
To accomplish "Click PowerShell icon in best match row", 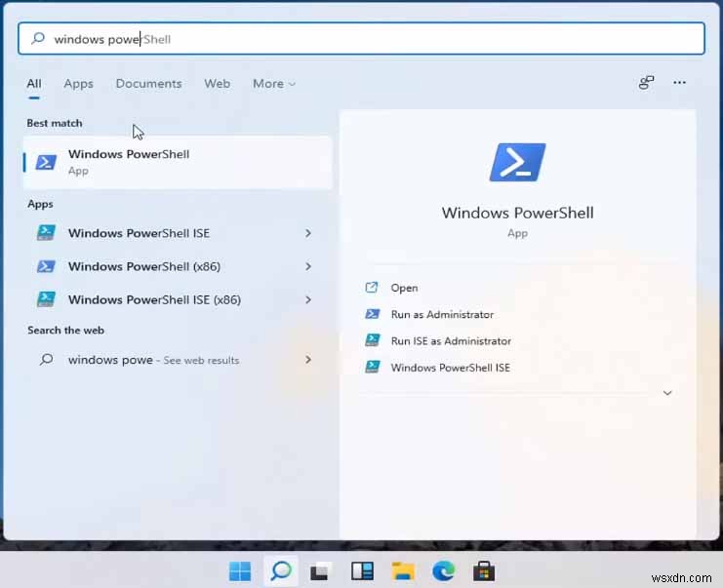I will 46,162.
